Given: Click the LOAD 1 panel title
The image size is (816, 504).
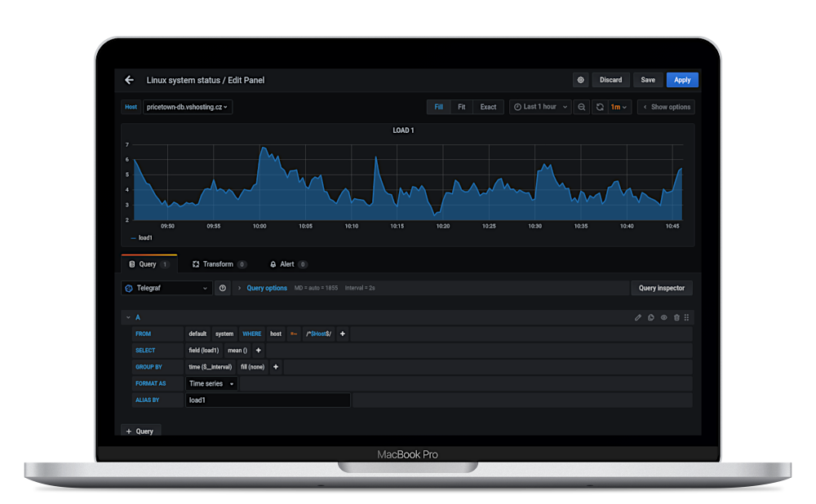Looking at the screenshot, I should [x=403, y=130].
